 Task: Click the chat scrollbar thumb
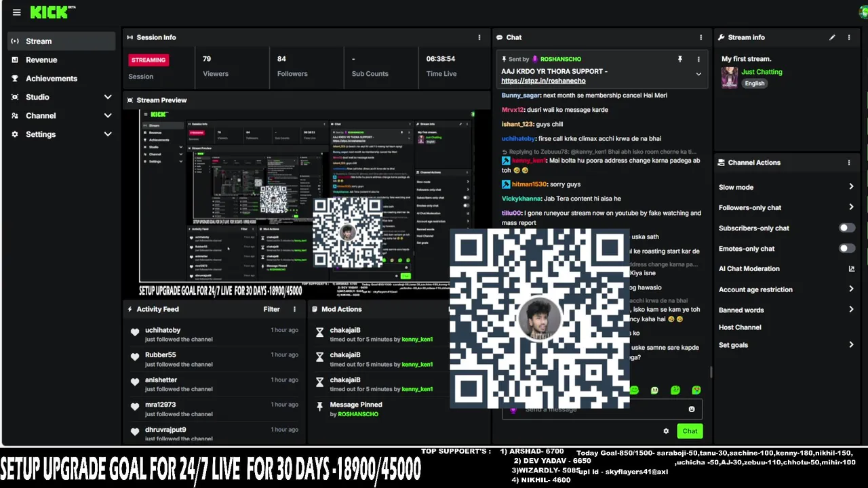pyautogui.click(x=711, y=372)
